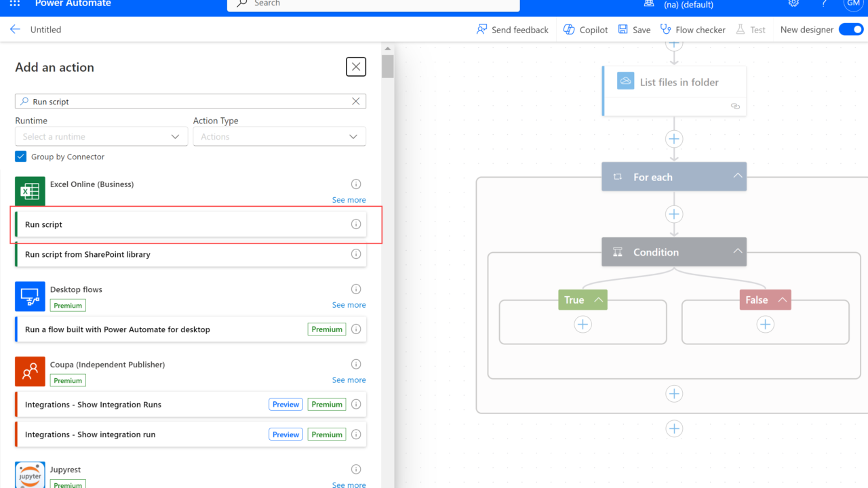Show info for Coupa (Independent Publisher) connector
The image size is (868, 488).
[x=356, y=365]
